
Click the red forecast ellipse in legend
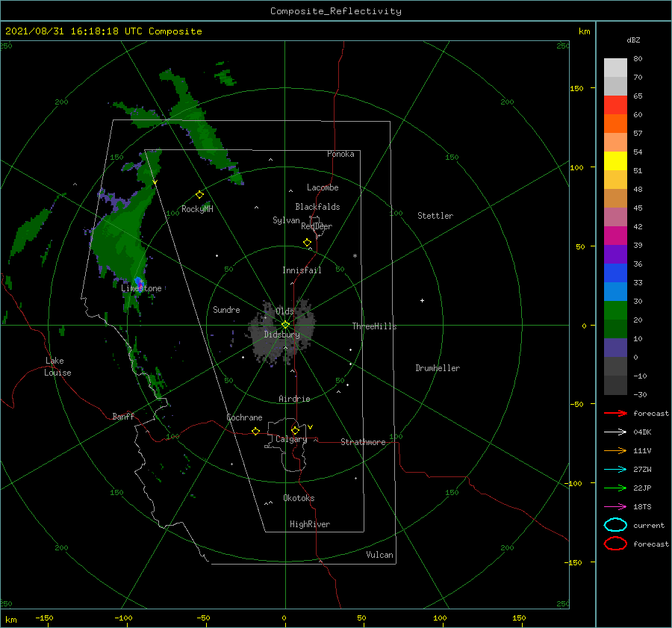(615, 544)
